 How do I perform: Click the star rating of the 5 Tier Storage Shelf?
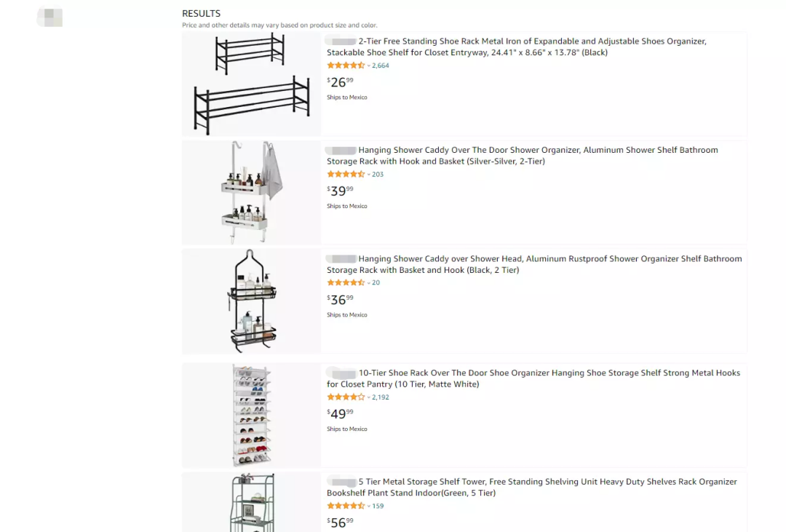coord(346,506)
